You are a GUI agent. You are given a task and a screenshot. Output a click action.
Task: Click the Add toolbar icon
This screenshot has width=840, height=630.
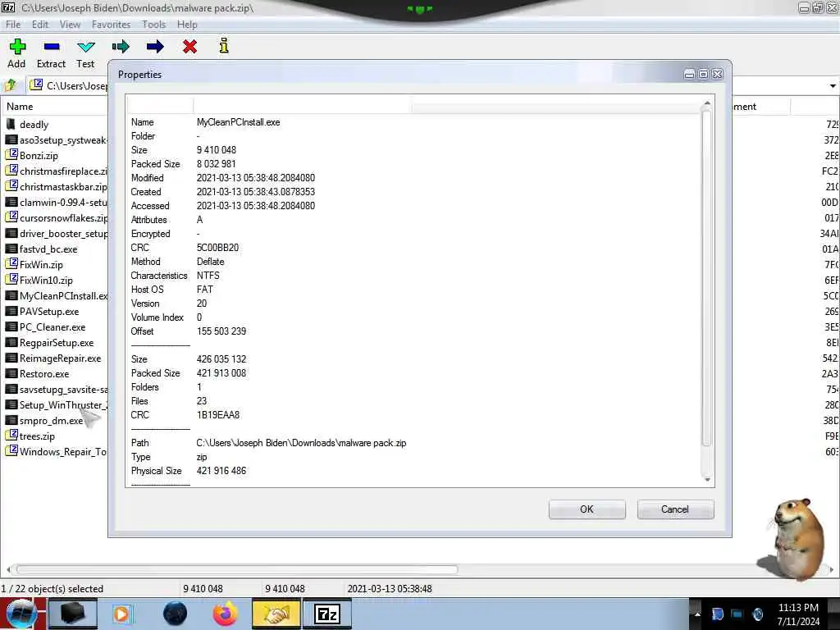(x=17, y=47)
